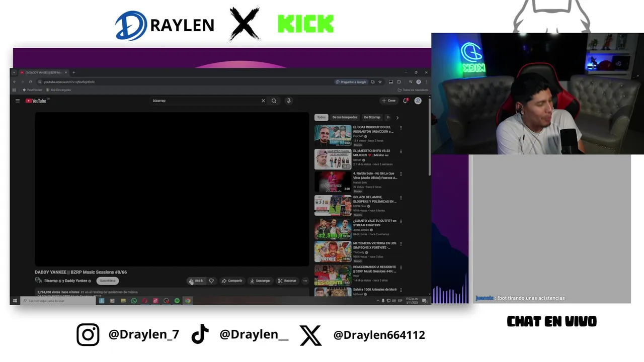Open the Chrome profile avatar

419,82
